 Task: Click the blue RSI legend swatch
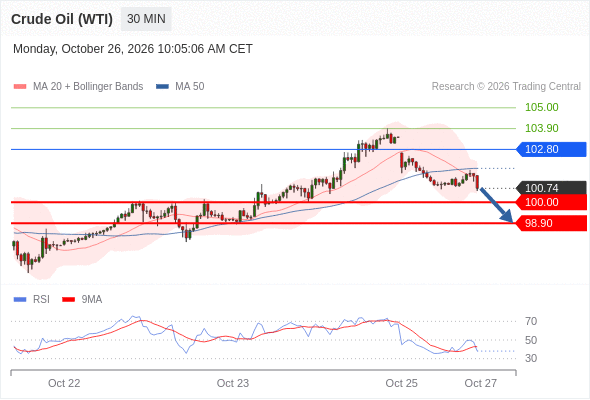20,300
